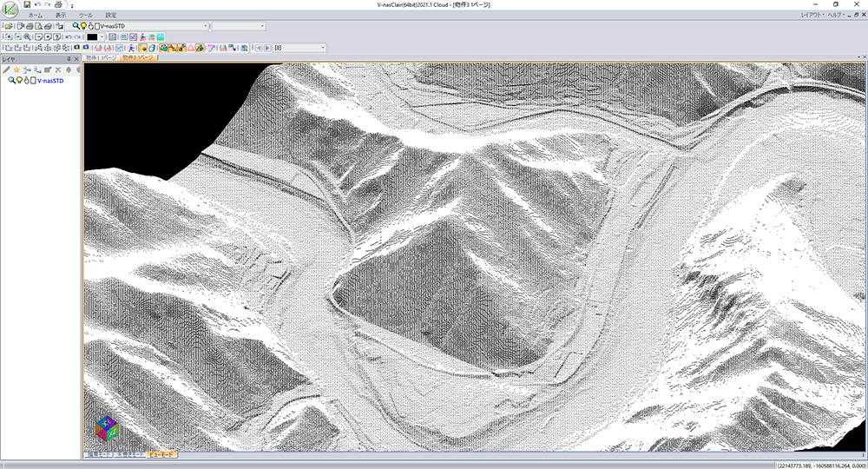Select the V-nasSTD layer name in panel

click(x=50, y=80)
